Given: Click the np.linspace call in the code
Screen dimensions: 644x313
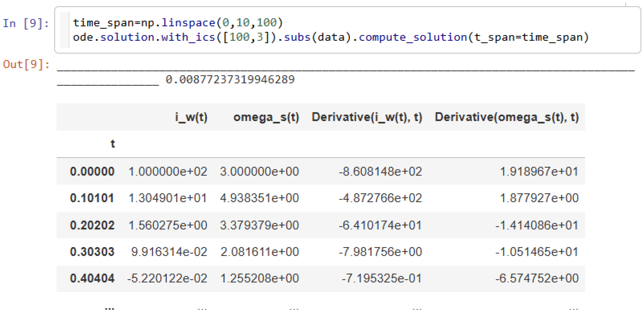Looking at the screenshot, I should (x=178, y=23).
